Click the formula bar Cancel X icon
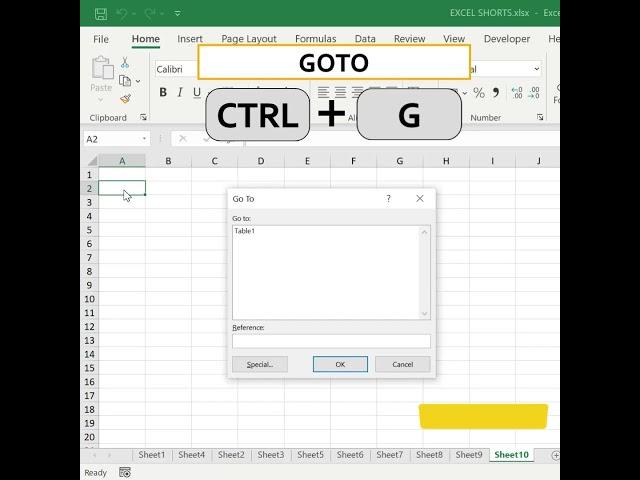Screen dimensions: 640x480 [x=183, y=139]
